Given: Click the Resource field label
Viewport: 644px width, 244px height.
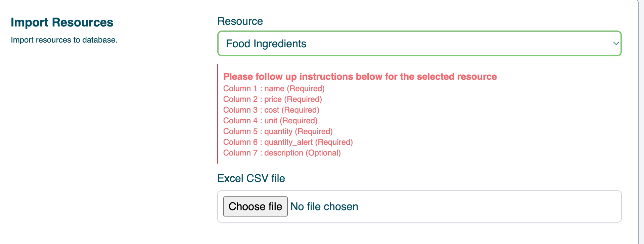Looking at the screenshot, I should pos(240,21).
